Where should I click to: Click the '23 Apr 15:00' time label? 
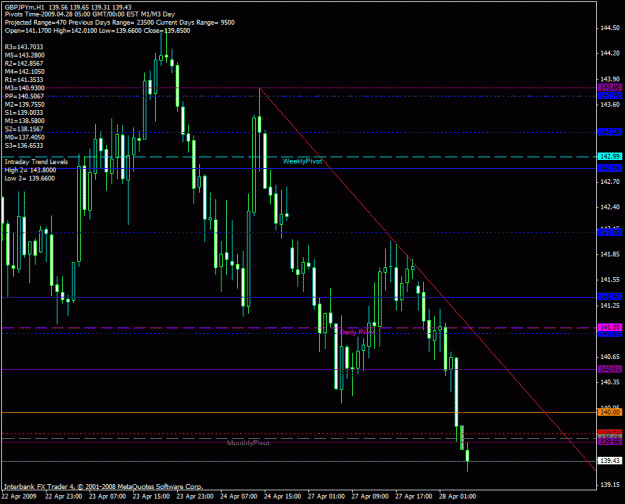151,496
